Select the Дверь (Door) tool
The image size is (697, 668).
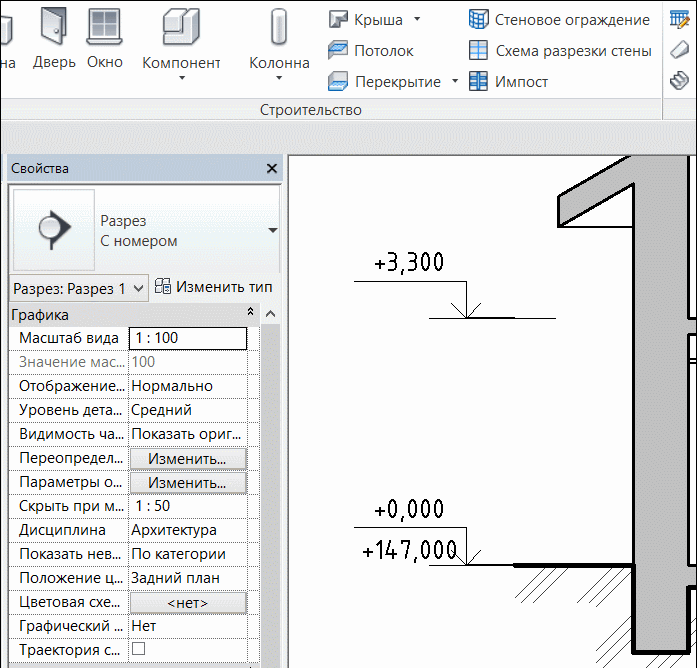point(54,36)
